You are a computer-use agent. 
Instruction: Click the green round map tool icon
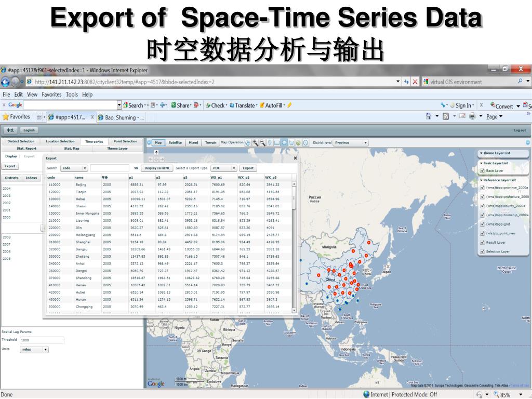coord(298,143)
